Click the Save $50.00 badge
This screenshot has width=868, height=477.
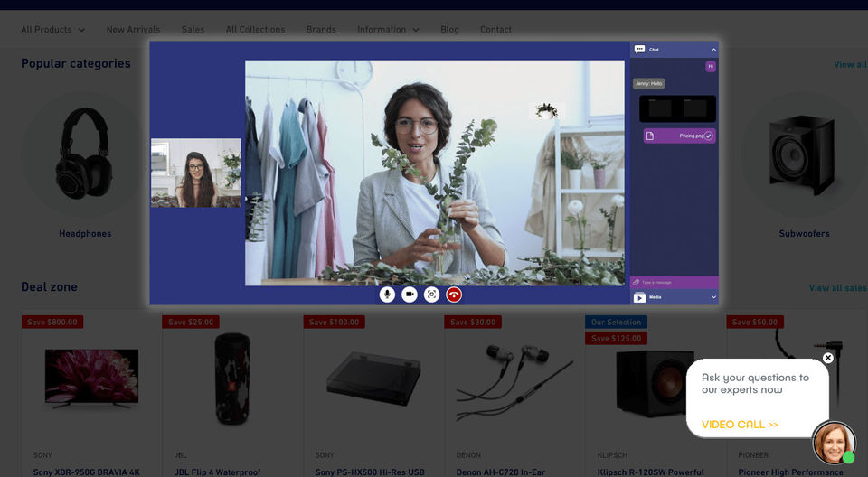click(x=754, y=322)
